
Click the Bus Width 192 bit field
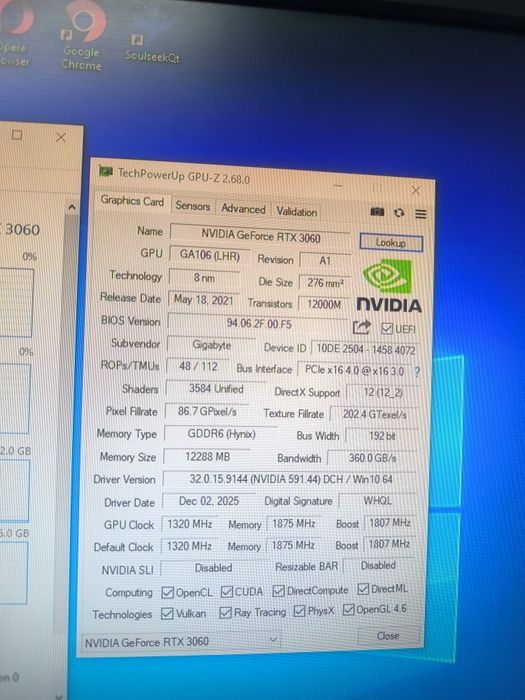click(382, 435)
